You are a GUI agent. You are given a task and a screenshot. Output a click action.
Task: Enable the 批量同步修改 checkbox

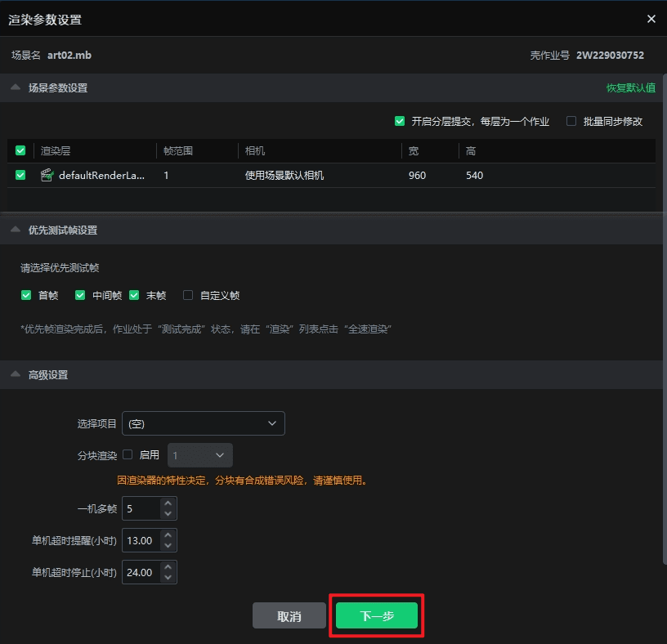coord(571,121)
